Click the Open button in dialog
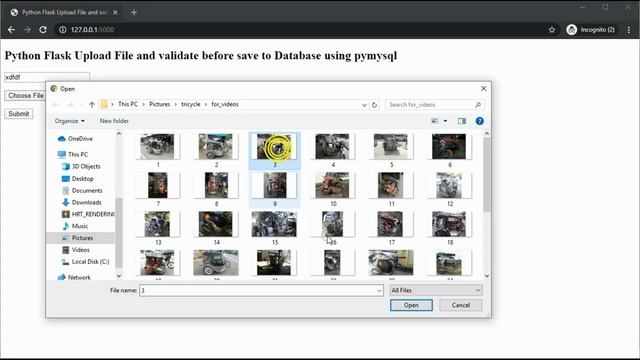Viewport: 640px width, 360px height. pos(411,305)
